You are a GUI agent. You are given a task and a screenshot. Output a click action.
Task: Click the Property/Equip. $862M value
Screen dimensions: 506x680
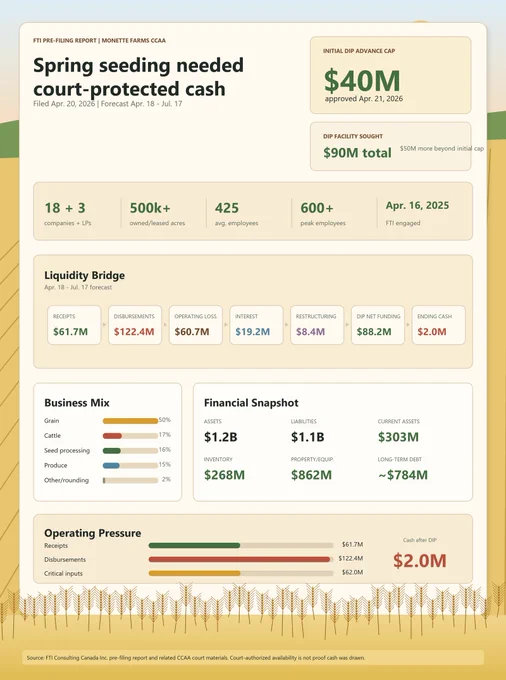tap(311, 475)
